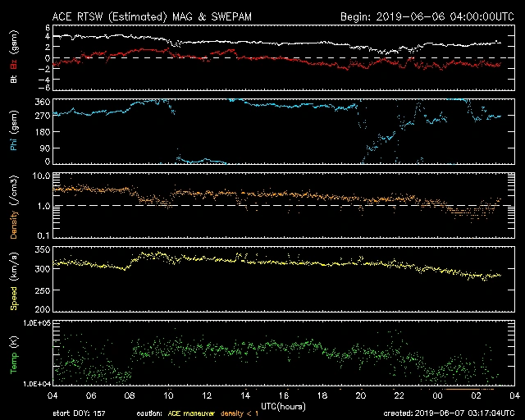Click the '1.0' tick on Density axis
This screenshot has width=525, height=420.
[43, 207]
